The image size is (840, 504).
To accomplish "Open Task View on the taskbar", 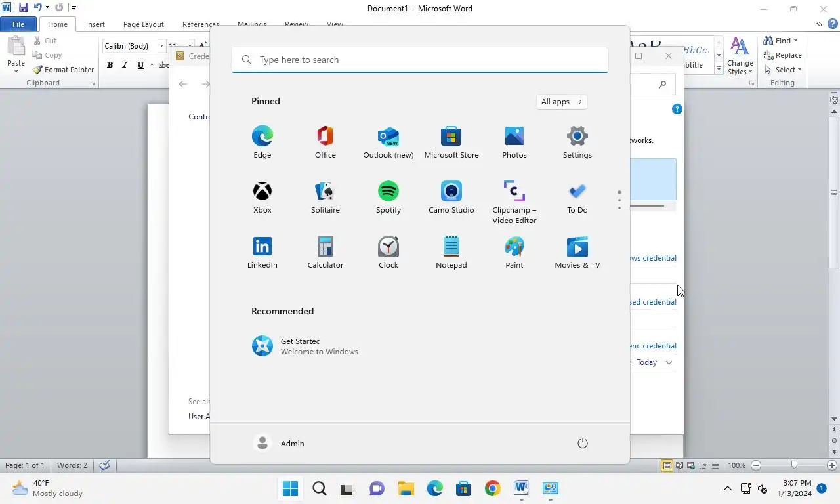I will pos(347,488).
